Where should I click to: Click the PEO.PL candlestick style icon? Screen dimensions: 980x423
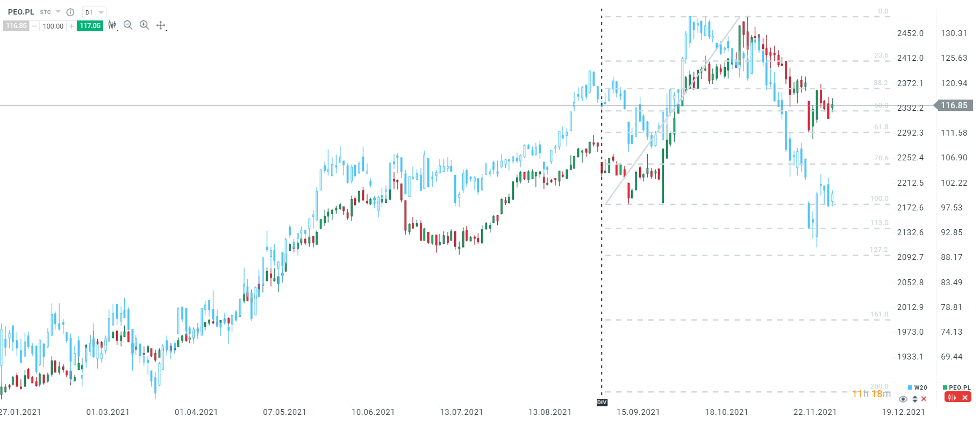click(952, 398)
